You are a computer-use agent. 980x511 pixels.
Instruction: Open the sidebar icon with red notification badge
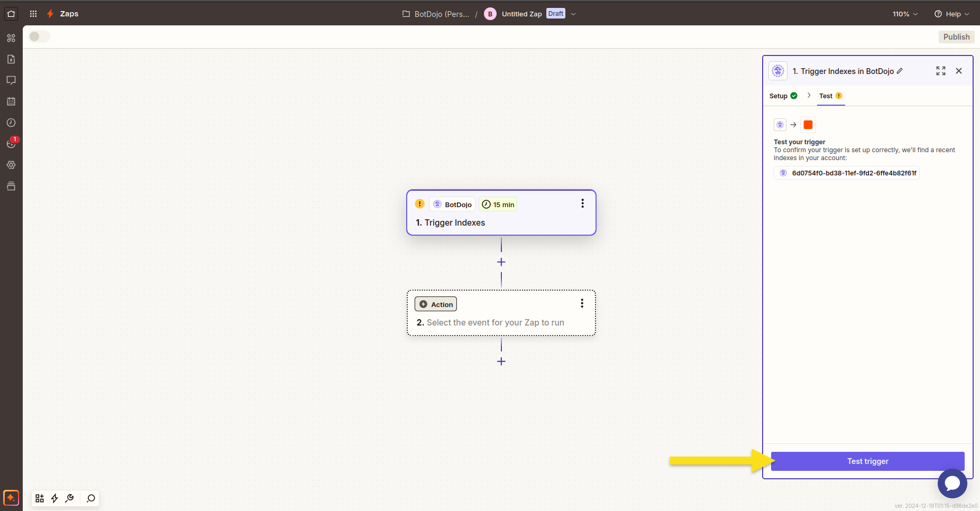click(11, 143)
